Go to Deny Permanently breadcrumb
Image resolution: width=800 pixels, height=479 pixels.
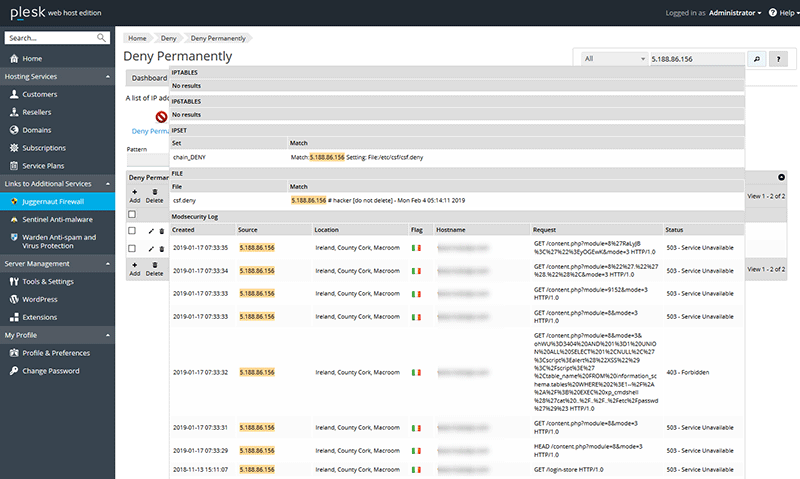(218, 38)
